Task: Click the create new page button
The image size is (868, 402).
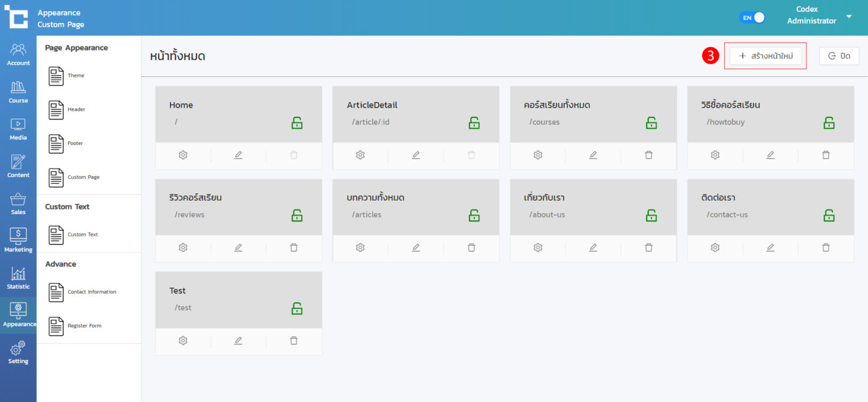Action: (766, 56)
